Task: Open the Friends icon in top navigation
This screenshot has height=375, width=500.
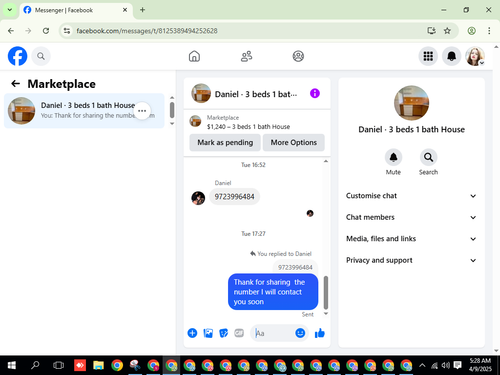Action: [x=247, y=56]
